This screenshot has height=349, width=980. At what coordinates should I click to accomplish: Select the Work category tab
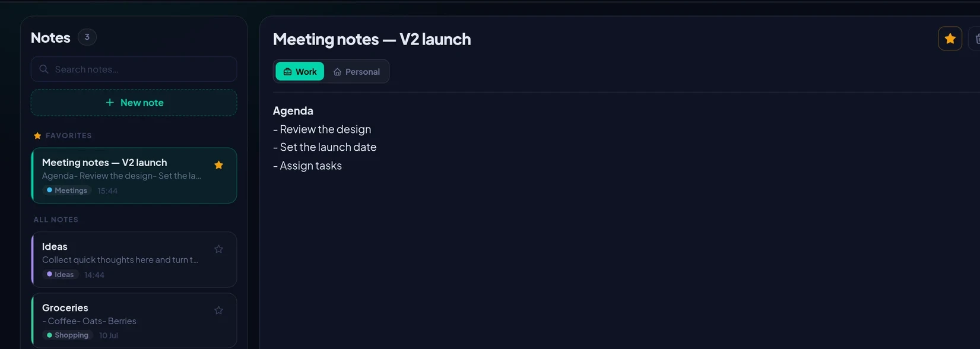pyautogui.click(x=300, y=71)
